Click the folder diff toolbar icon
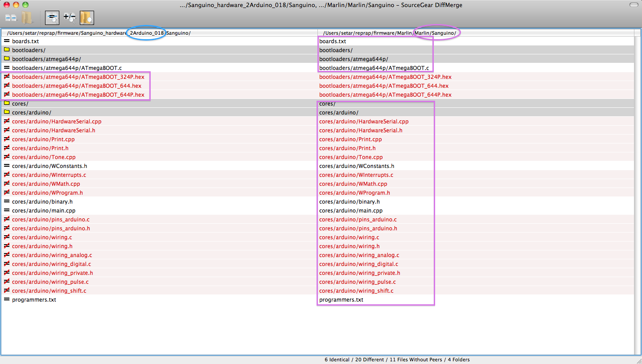This screenshot has width=642, height=364. pos(27,18)
